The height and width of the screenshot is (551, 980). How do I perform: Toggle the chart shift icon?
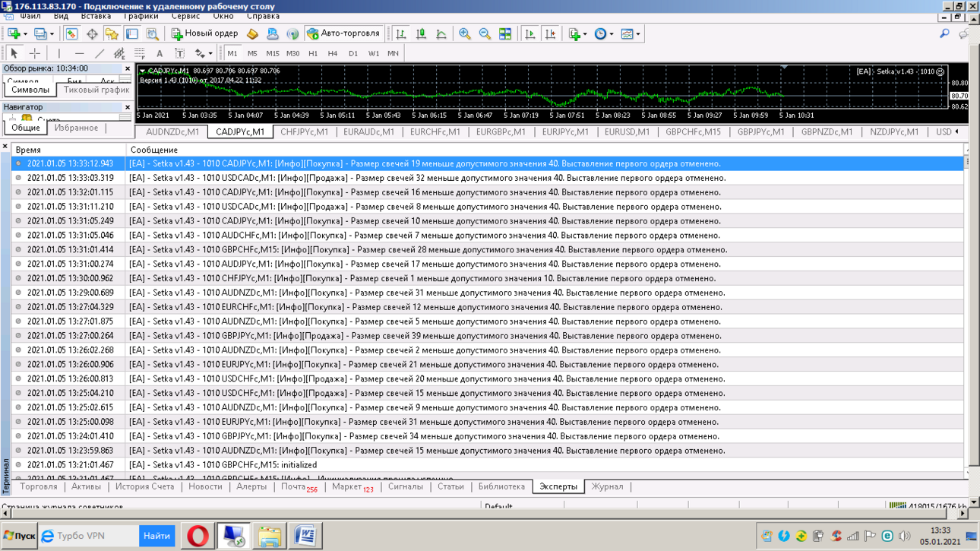(x=551, y=33)
